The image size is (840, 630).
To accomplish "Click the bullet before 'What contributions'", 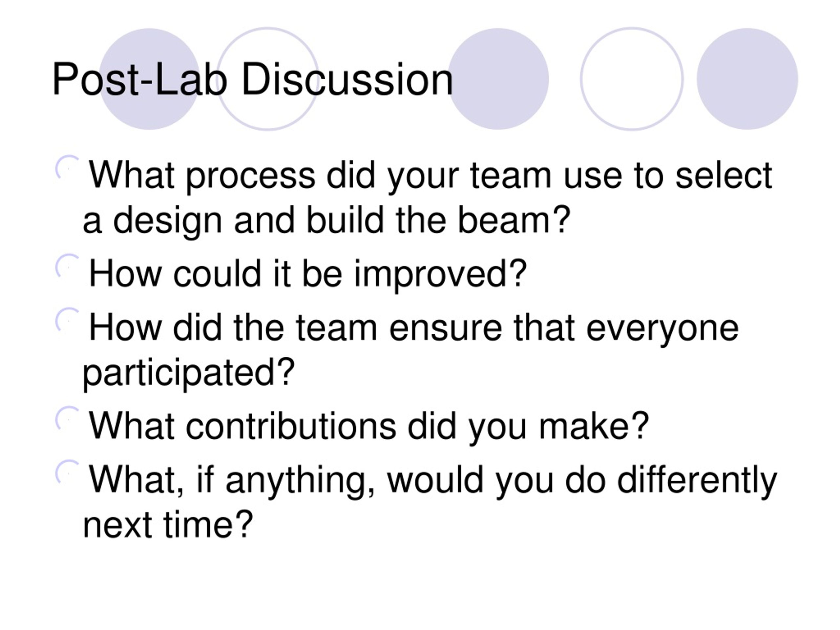I will pos(67,418).
